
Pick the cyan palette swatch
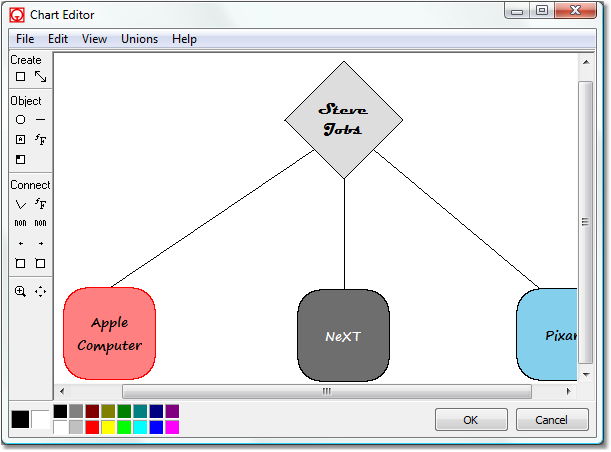pos(140,427)
